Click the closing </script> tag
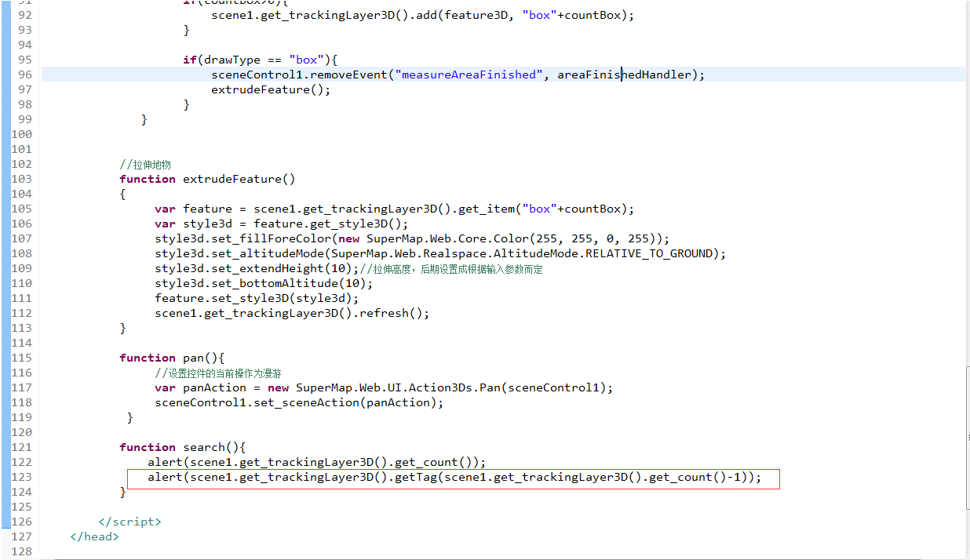 point(129,522)
